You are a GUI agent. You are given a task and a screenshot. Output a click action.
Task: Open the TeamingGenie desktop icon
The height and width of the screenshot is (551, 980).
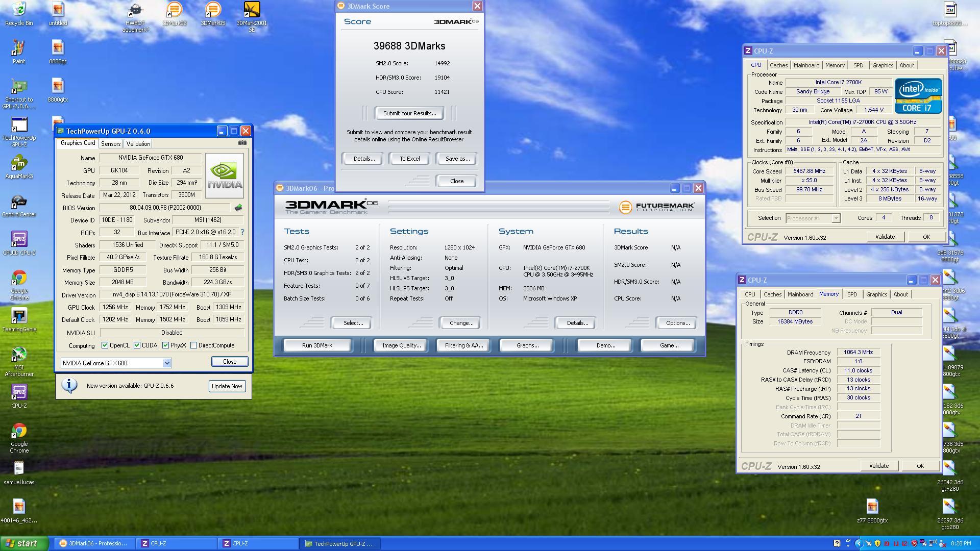pyautogui.click(x=19, y=320)
